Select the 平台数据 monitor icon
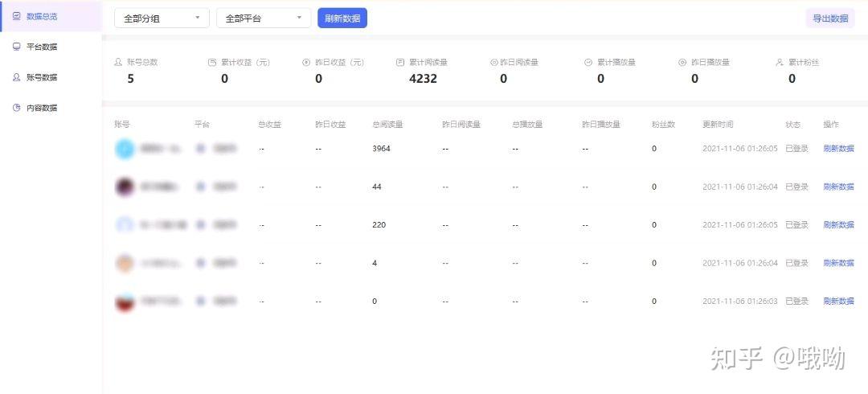Image resolution: width=868 pixels, height=394 pixels. [17, 47]
